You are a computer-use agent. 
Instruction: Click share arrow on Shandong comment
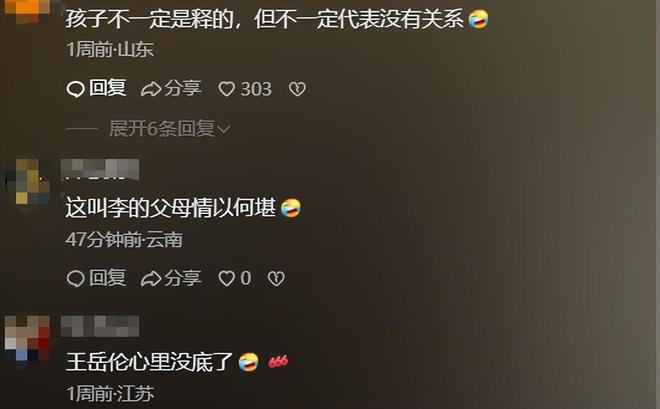click(151, 89)
